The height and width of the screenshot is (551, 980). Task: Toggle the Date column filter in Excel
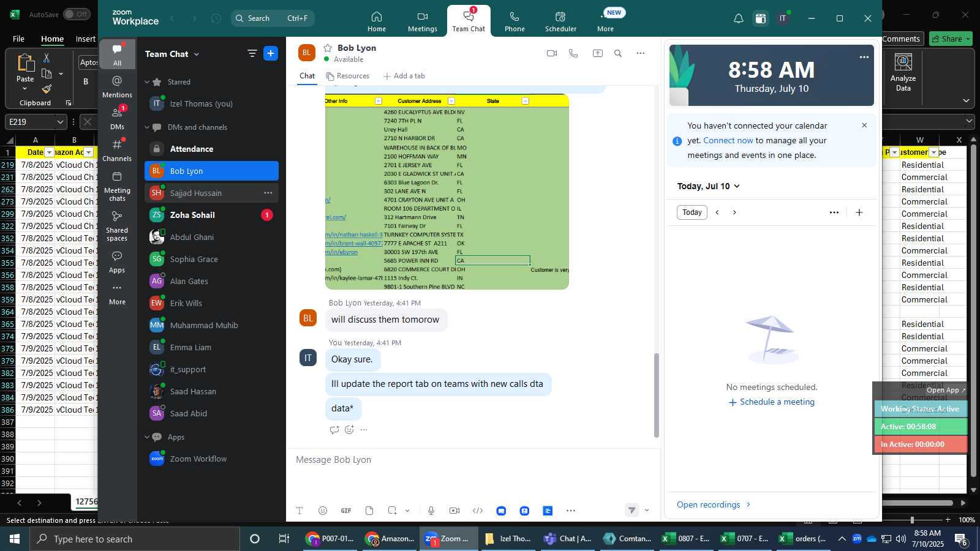(48, 152)
